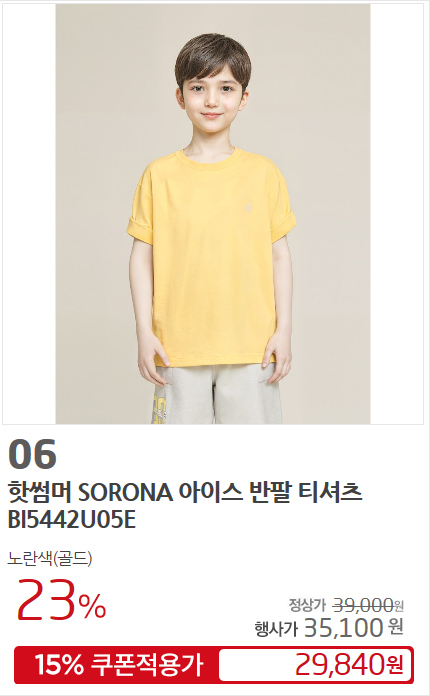Click the 15% 쿠폰적용가 red banner
This screenshot has width=430, height=696.
(118, 665)
